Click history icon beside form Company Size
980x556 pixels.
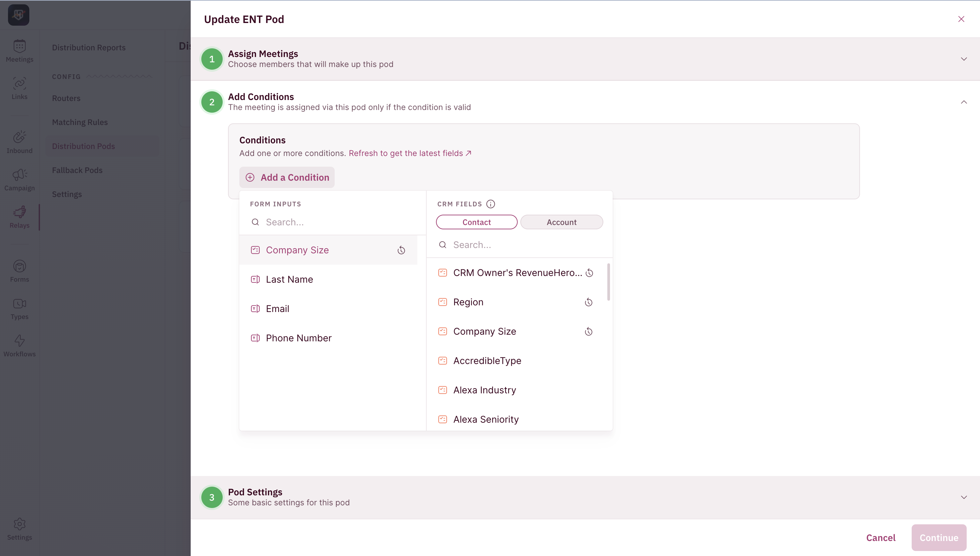401,250
